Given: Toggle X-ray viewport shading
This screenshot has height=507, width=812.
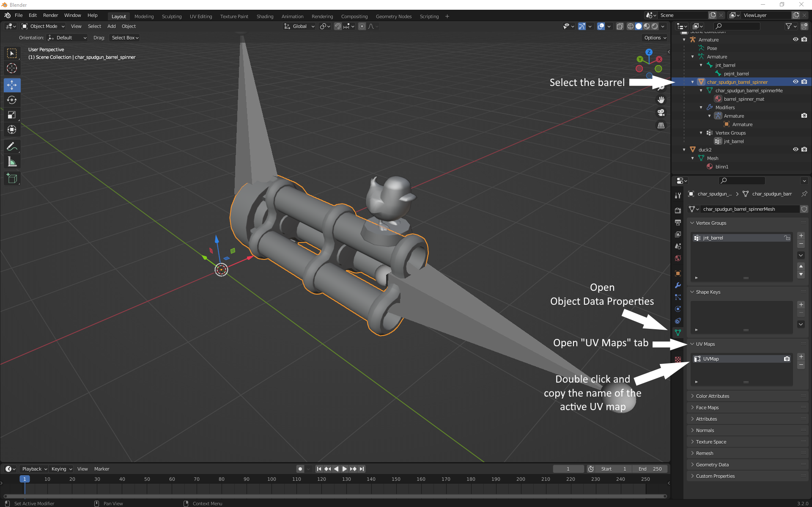Looking at the screenshot, I should tap(620, 26).
